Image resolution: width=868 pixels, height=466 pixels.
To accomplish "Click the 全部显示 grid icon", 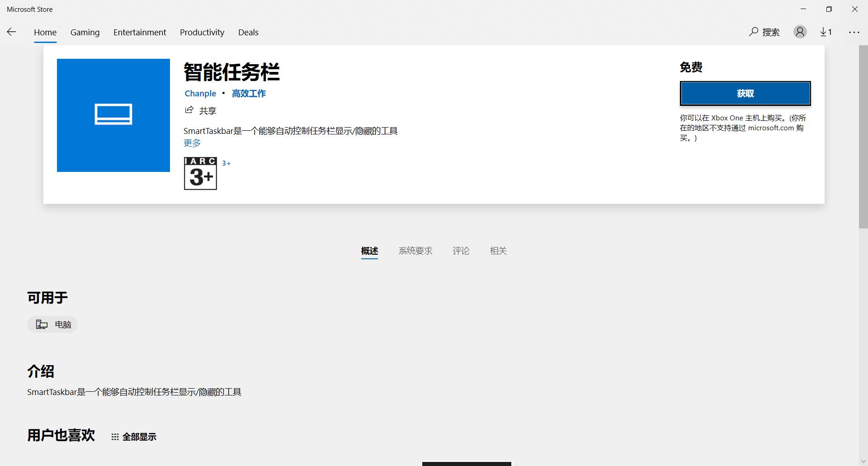I will (115, 436).
